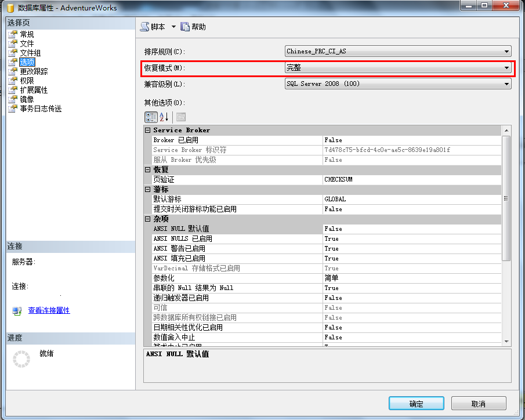The height and width of the screenshot is (420, 525).
Task: Sort properties alphabetically with the A-Z icon
Action: (164, 117)
